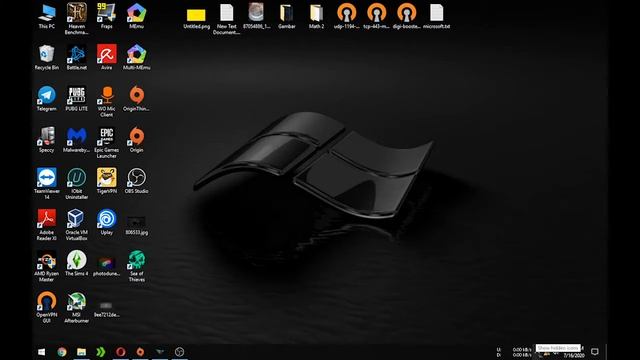640x360 pixels.
Task: Select the Math 2 folder
Action: point(316,16)
